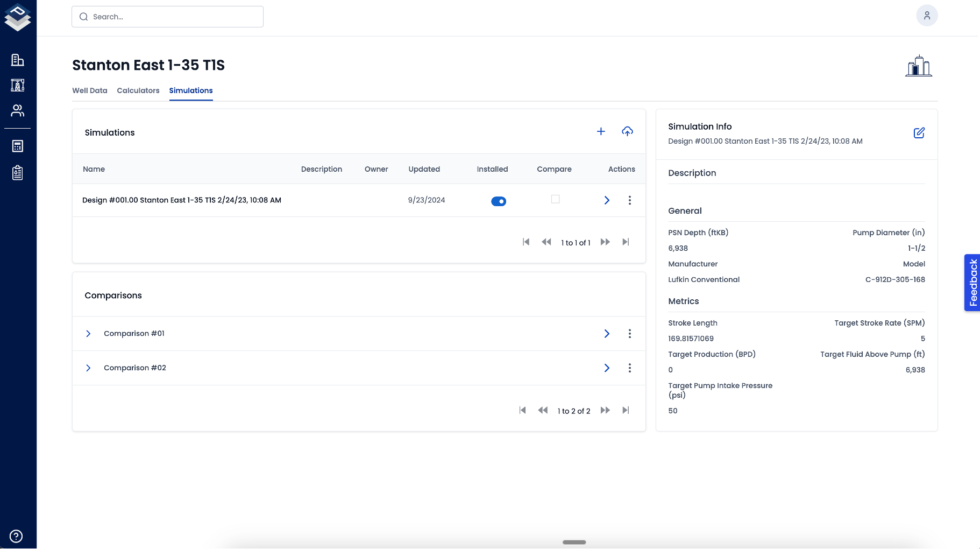The image size is (980, 549).
Task: Open the users icon in the sidebar
Action: pyautogui.click(x=18, y=110)
